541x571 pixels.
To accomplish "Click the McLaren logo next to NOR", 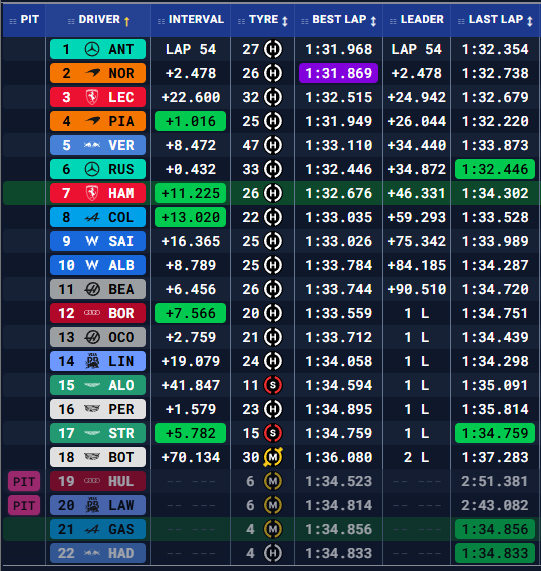I will point(92,73).
